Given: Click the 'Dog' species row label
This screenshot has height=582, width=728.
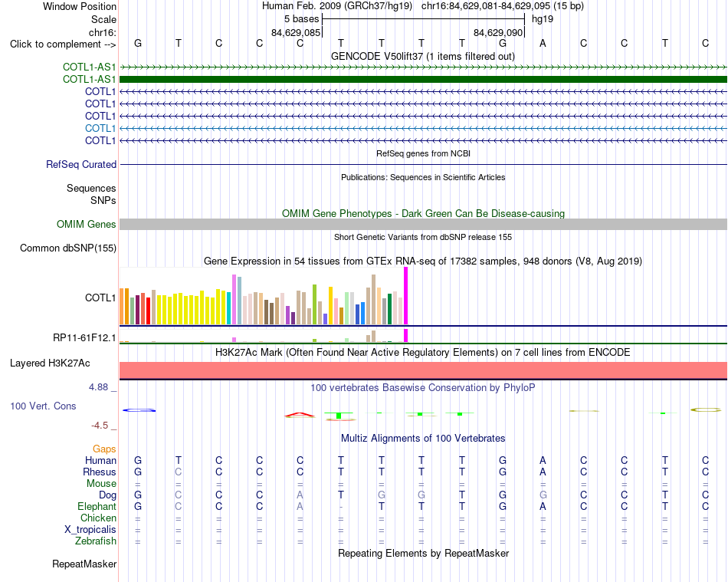Looking at the screenshot, I should 107,495.
